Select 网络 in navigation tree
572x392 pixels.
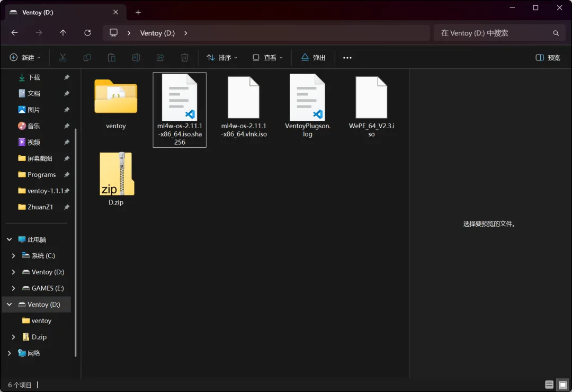pyautogui.click(x=29, y=353)
